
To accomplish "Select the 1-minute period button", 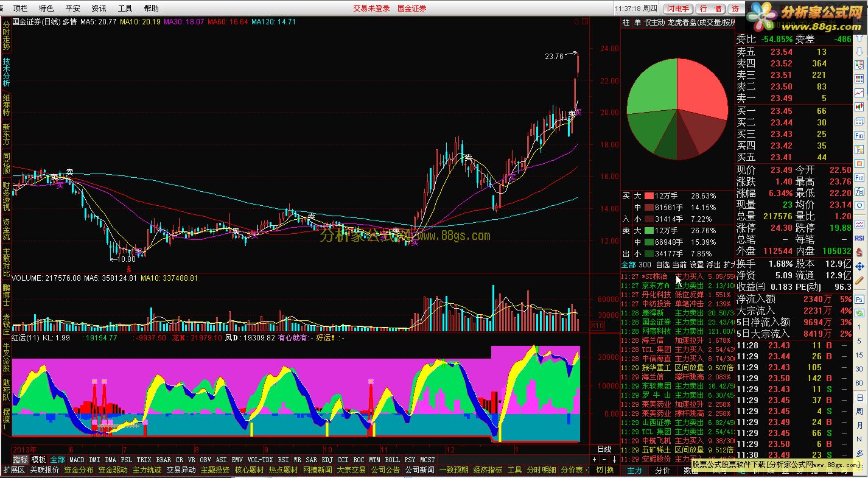I will [x=859, y=328].
